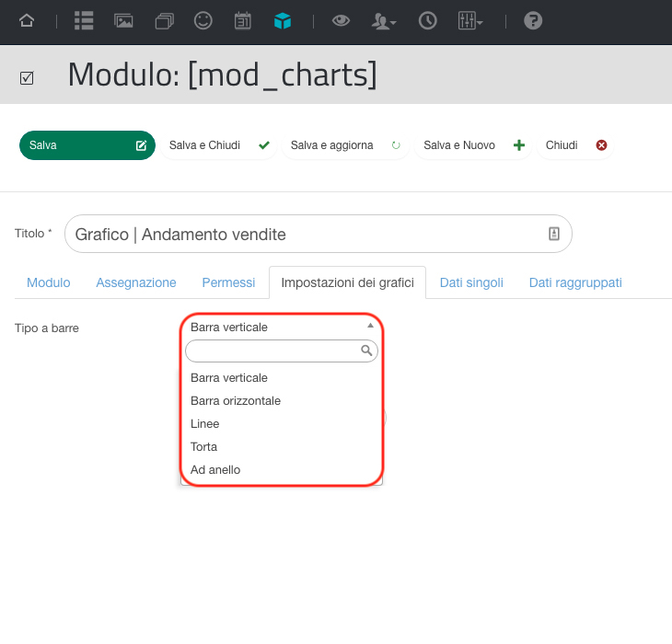The width and height of the screenshot is (672, 644).
Task: Switch to the Dati singoli tab
Action: (471, 282)
